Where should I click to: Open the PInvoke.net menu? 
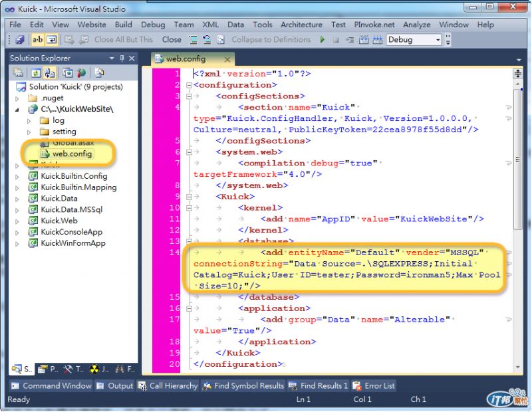[374, 25]
